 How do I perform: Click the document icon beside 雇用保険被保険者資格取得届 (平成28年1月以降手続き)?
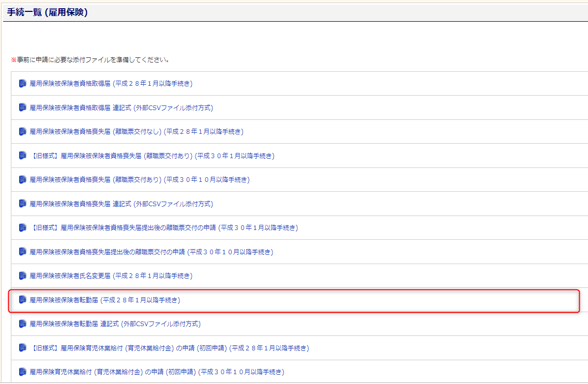22,84
